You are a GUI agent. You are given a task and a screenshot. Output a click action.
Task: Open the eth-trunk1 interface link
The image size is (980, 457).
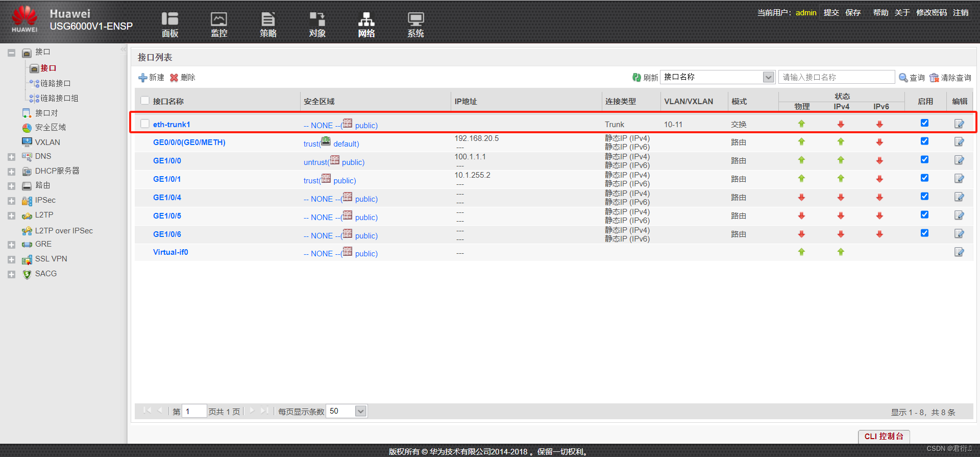pos(171,124)
